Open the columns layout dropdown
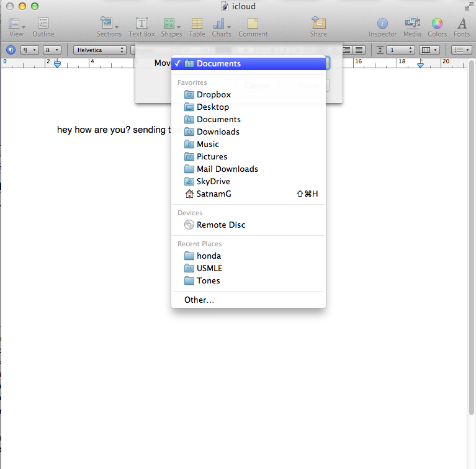Image resolution: width=476 pixels, height=469 pixels. 429,50
